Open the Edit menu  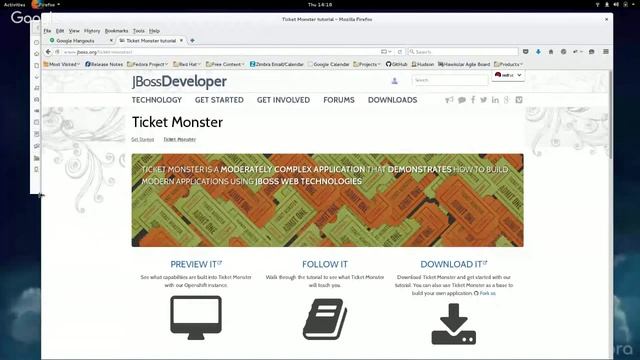click(x=60, y=31)
